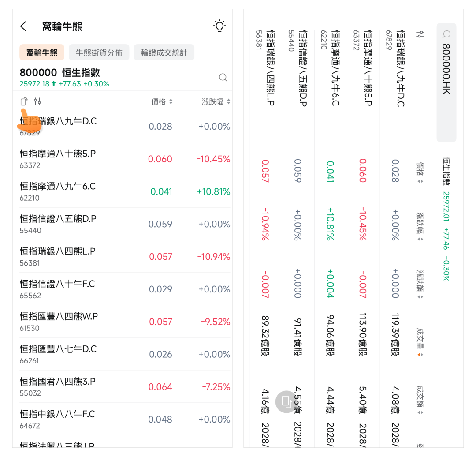
Task: Tap magnifier icon in the 800000.HK search box
Action: (446, 34)
